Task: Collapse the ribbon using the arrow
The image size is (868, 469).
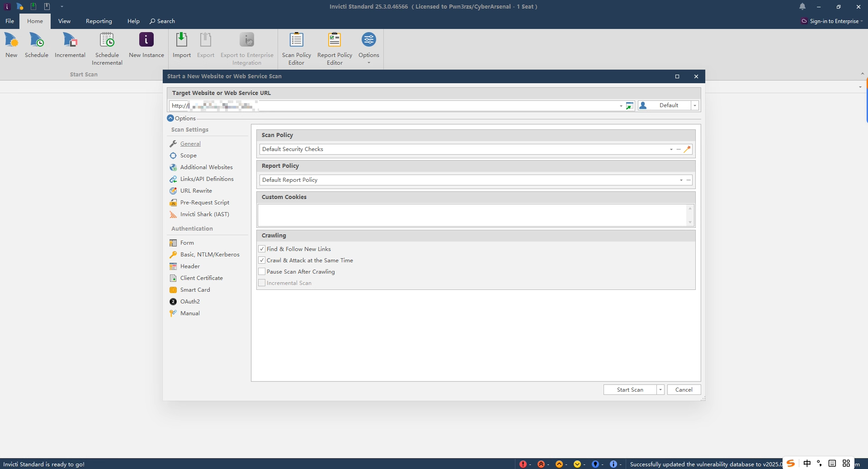Action: pyautogui.click(x=862, y=74)
